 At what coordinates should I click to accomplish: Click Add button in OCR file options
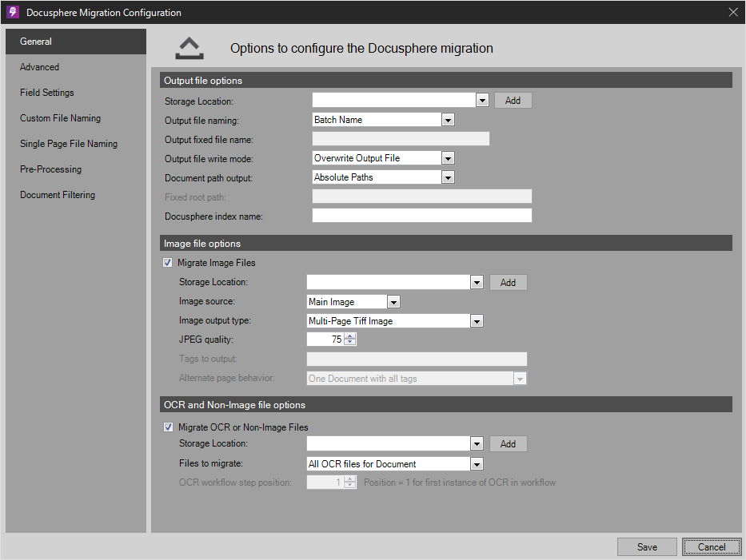(508, 443)
